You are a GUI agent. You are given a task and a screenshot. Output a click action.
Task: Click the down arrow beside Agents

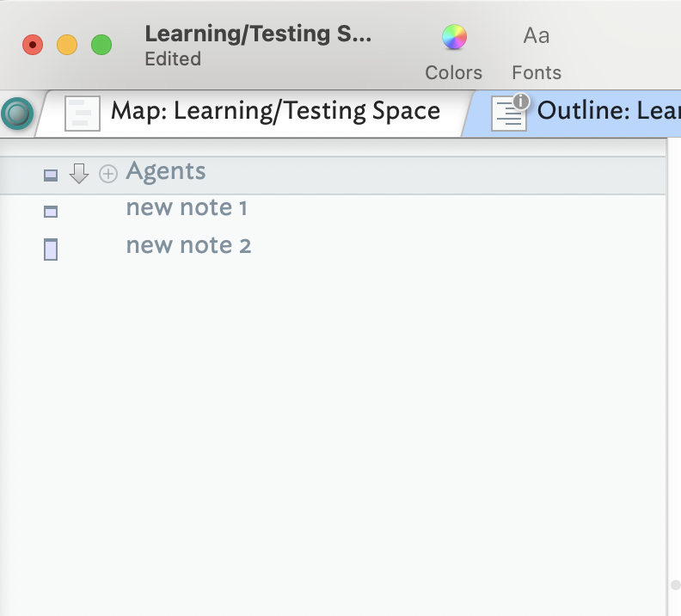click(79, 174)
